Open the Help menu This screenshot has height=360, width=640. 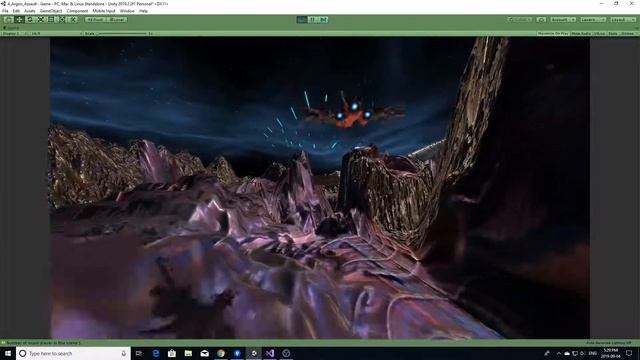(x=143, y=11)
